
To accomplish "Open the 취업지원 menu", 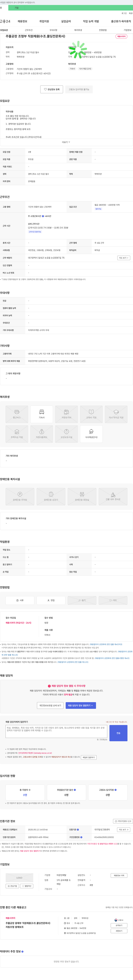I will 44,21.
